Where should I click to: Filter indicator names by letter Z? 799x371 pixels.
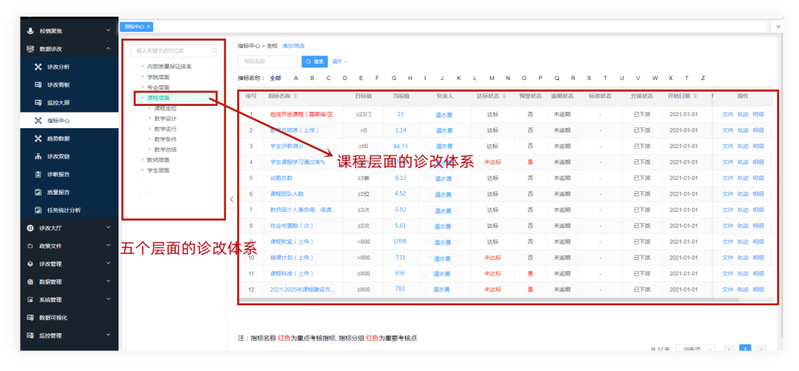click(x=703, y=78)
